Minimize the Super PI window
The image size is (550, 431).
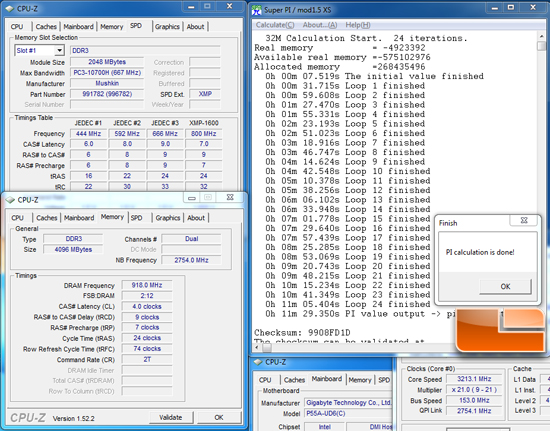click(x=495, y=7)
